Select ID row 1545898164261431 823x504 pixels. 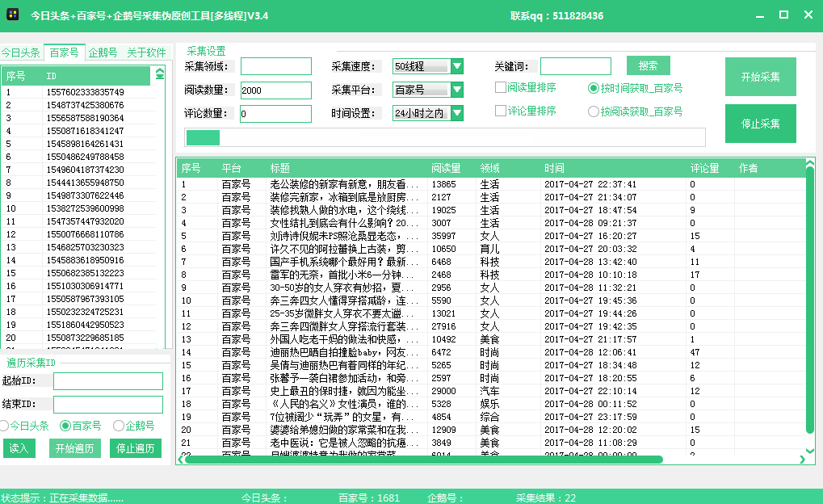78,144
